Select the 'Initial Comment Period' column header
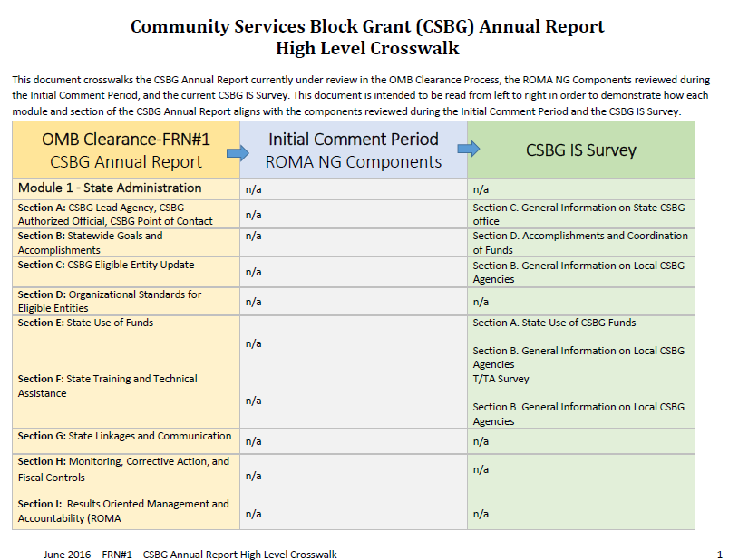Image resolution: width=729 pixels, height=560 pixels. pyautogui.click(x=354, y=140)
